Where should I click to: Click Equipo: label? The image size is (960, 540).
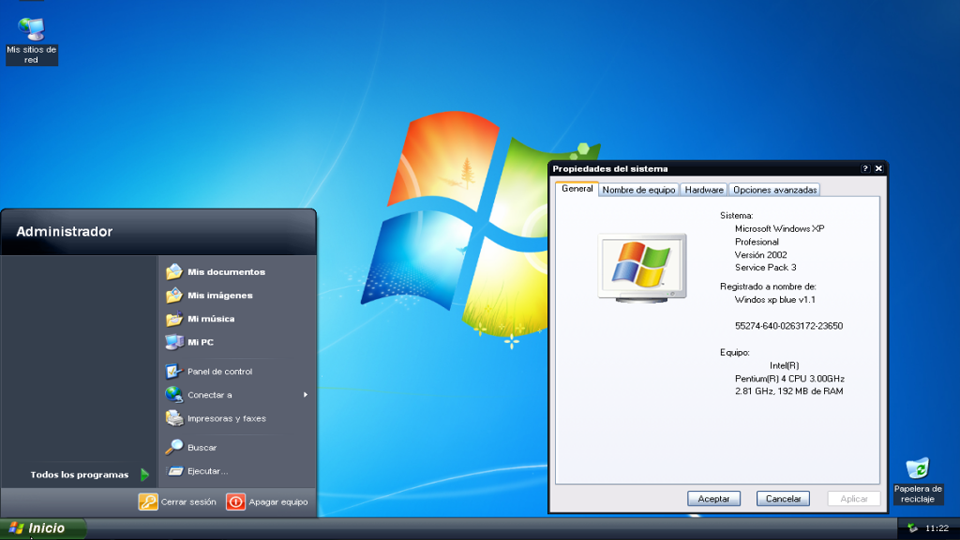pyautogui.click(x=735, y=353)
